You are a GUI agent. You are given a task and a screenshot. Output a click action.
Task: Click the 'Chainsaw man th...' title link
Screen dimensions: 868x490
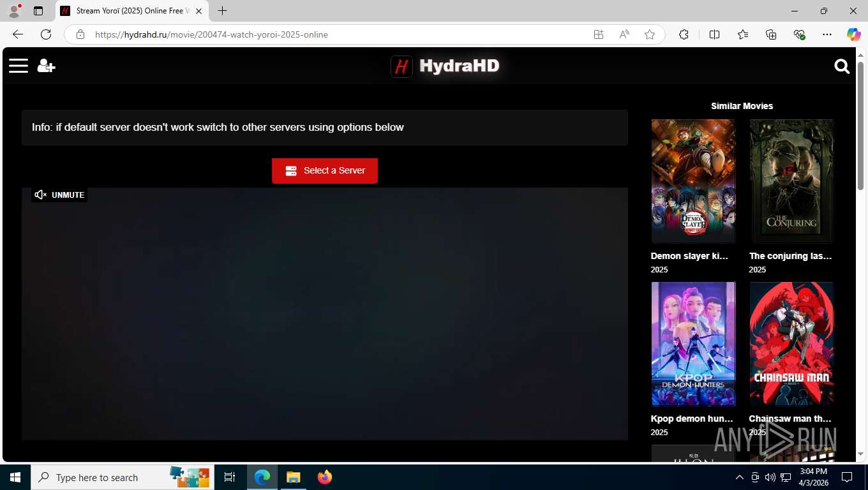click(x=790, y=419)
